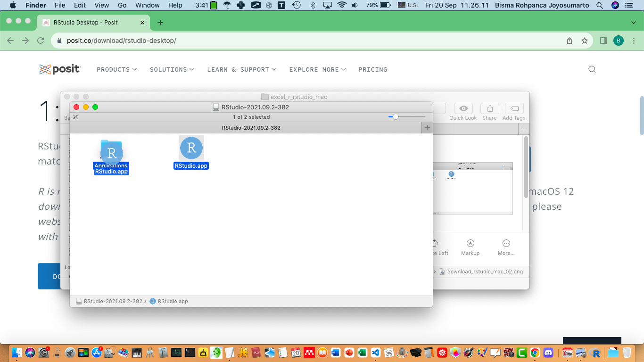Expand the EXPLORE MORE dropdown

click(318, 69)
